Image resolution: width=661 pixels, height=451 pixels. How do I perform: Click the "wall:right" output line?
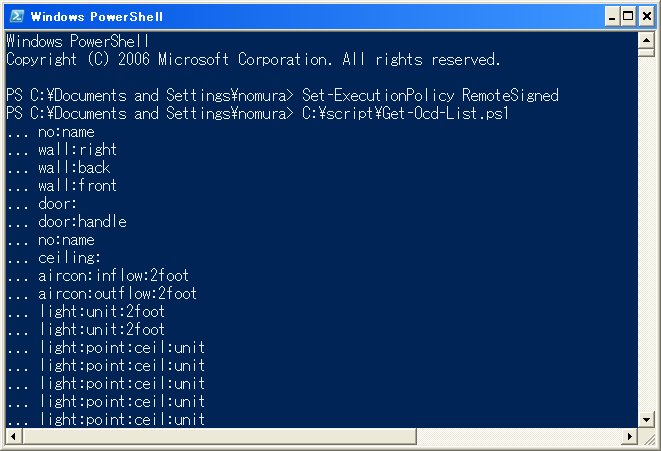[x=77, y=150]
